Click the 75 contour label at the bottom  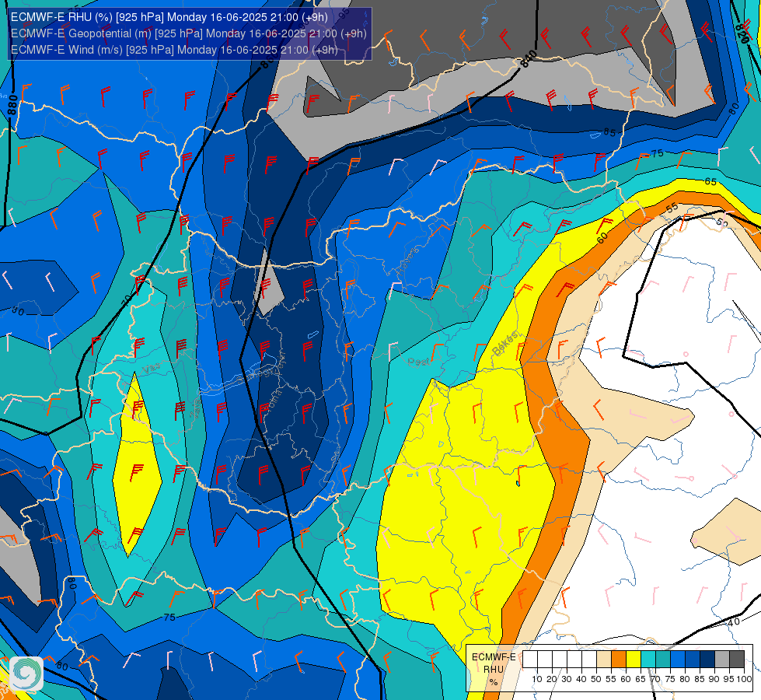coord(169,618)
